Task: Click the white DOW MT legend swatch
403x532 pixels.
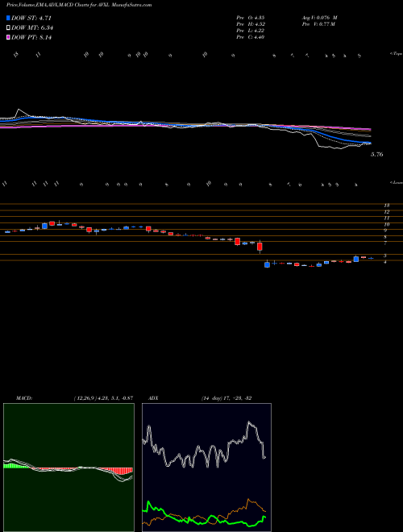Action: click(8, 28)
